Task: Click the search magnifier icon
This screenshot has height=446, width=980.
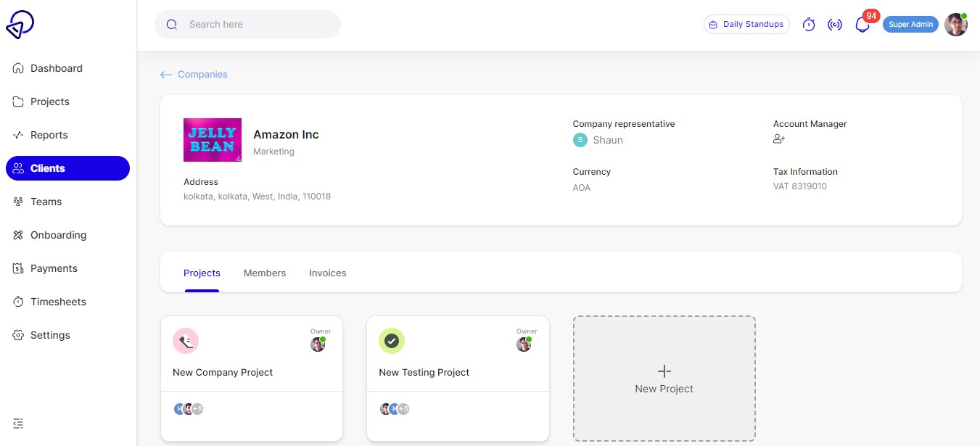Action: 172,25
